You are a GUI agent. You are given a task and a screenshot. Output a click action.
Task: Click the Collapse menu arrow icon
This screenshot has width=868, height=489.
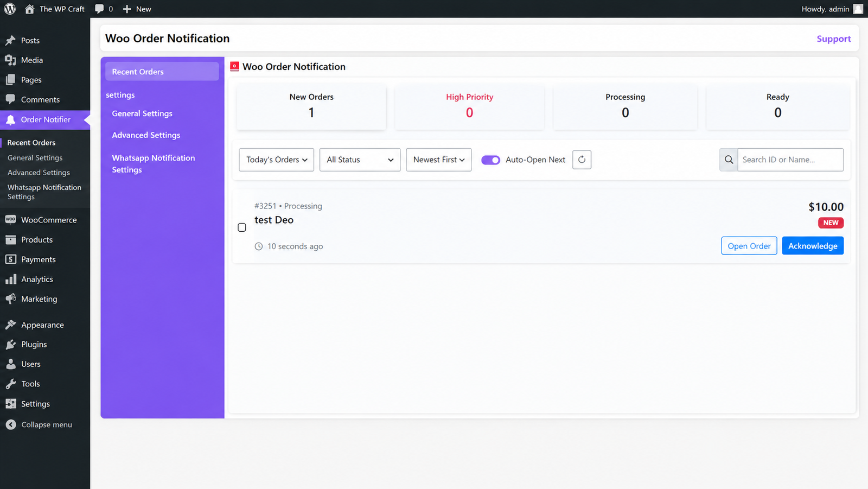click(x=10, y=424)
